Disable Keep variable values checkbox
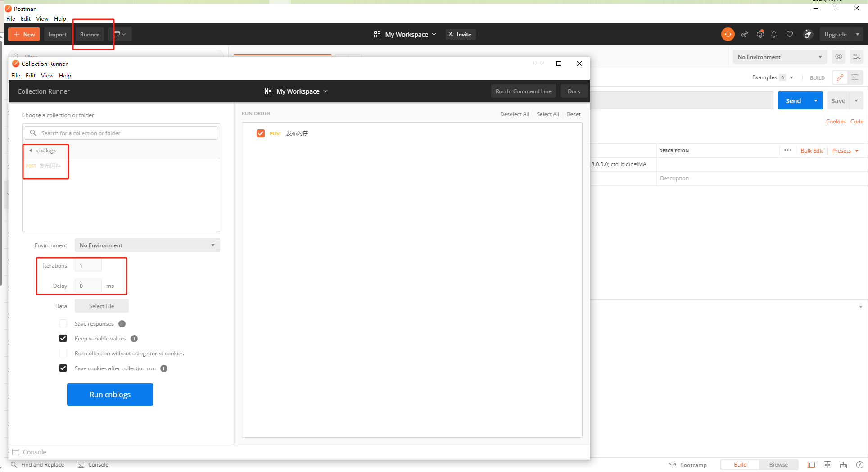 (x=63, y=339)
